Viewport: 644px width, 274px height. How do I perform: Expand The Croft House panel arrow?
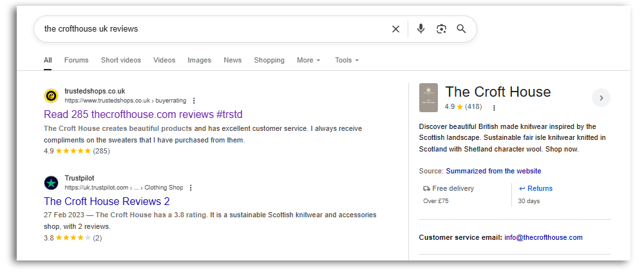click(x=600, y=98)
